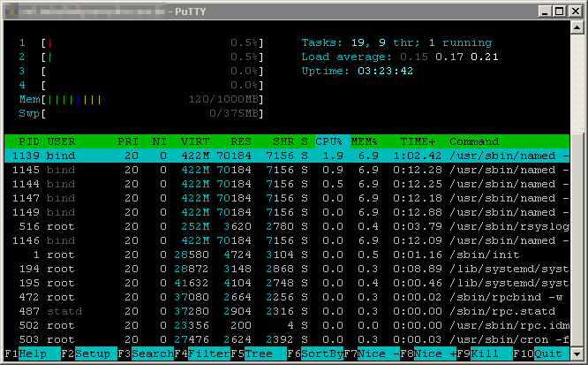
Task: Select process row with PID 1147
Action: (x=287, y=198)
